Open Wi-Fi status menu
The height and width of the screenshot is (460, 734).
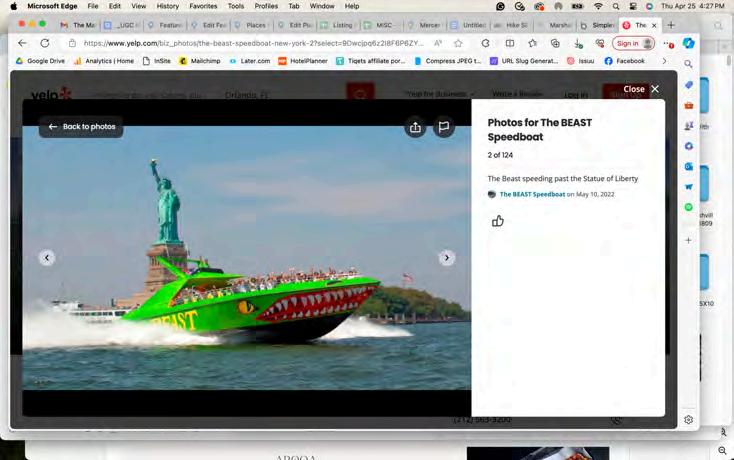click(x=598, y=6)
